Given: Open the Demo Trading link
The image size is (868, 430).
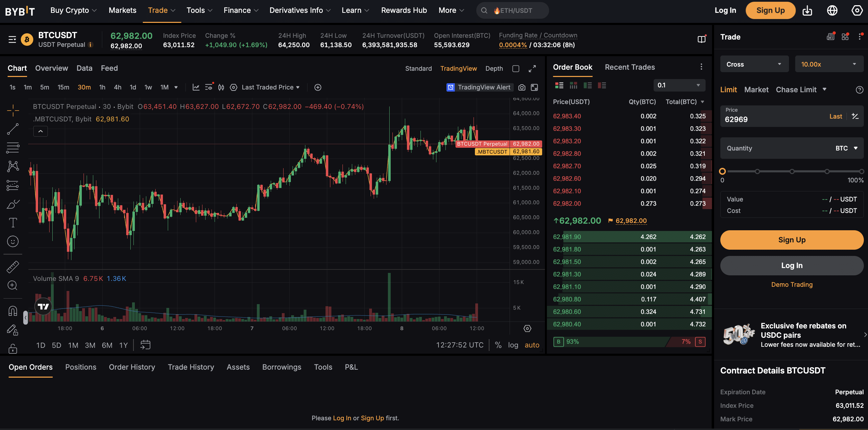Looking at the screenshot, I should [x=792, y=285].
